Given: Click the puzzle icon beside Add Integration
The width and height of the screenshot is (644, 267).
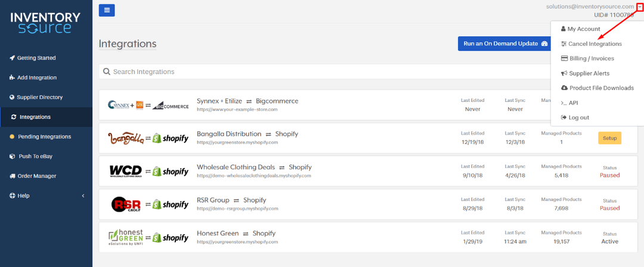Looking at the screenshot, I should pos(13,77).
